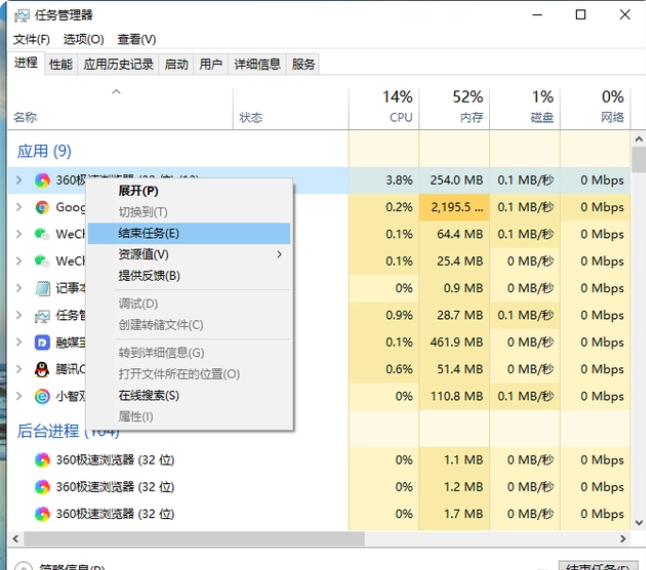Image resolution: width=646 pixels, height=570 pixels.
Task: Close the Task Manager window
Action: click(x=625, y=15)
